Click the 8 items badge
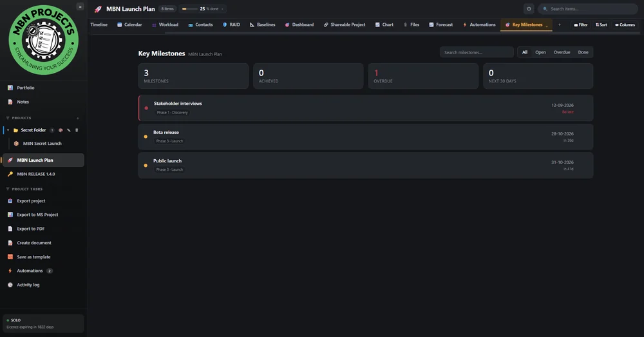Screen dimensions: 644x337 (x=167, y=8)
